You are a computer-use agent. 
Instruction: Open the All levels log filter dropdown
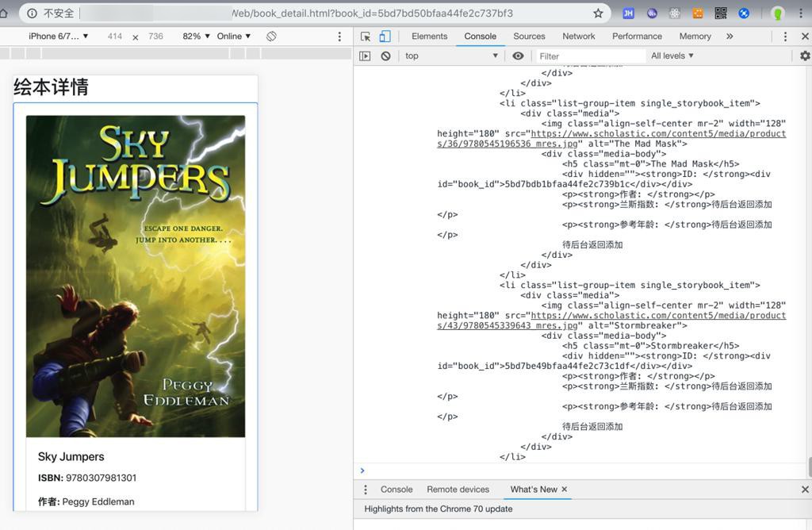tap(672, 56)
